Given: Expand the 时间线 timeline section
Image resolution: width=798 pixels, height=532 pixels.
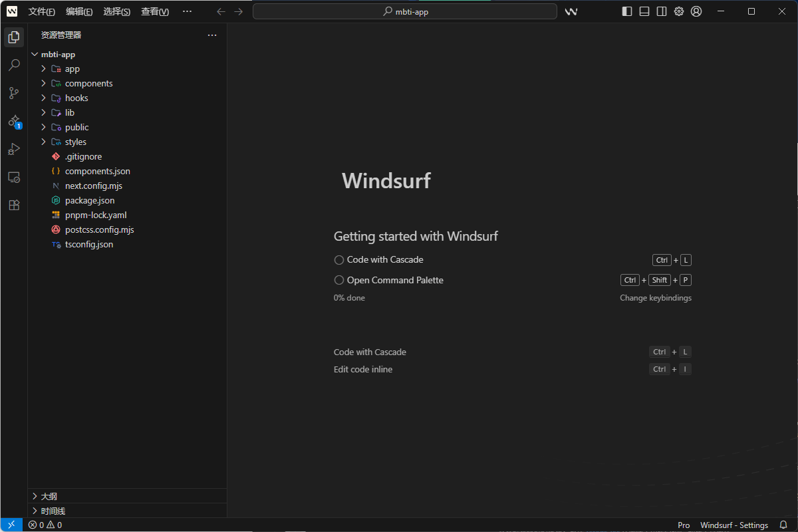Looking at the screenshot, I should [53, 511].
